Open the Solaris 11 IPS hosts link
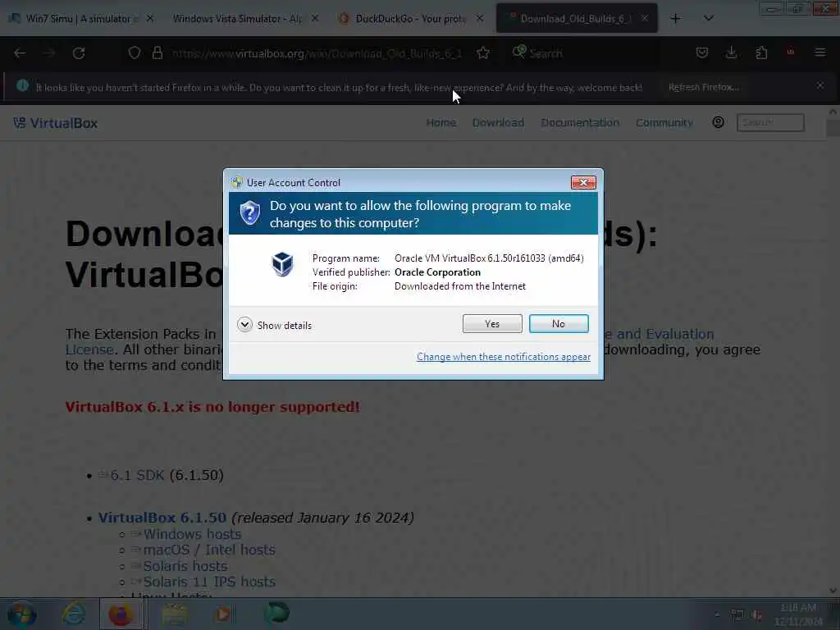840x630 pixels. [209, 582]
